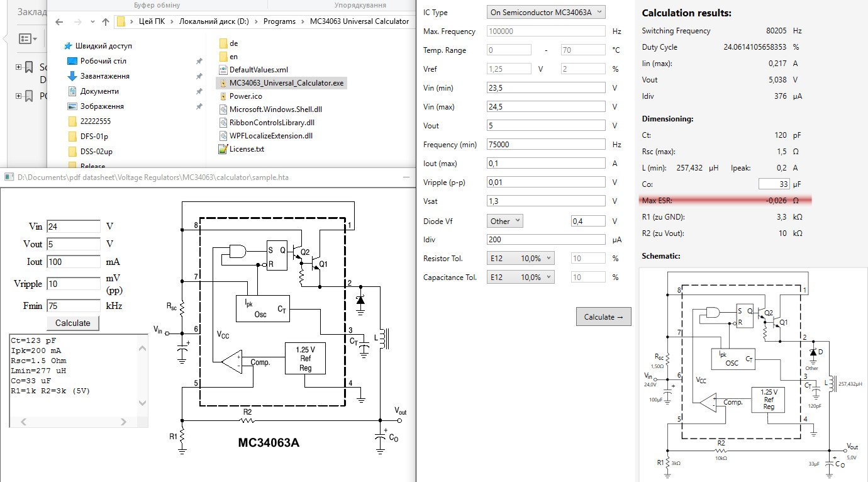
Task: Click Iout field in sample.hta window
Action: (74, 262)
